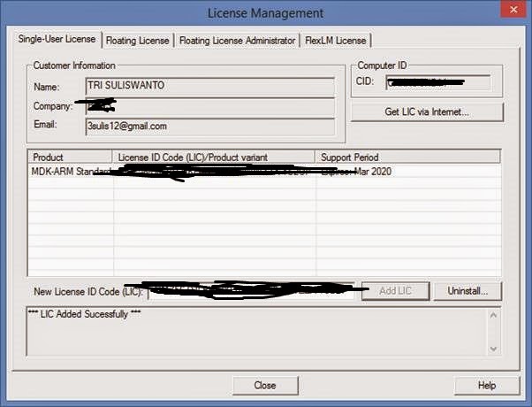Click the Get LIC via Internet button

click(x=427, y=112)
